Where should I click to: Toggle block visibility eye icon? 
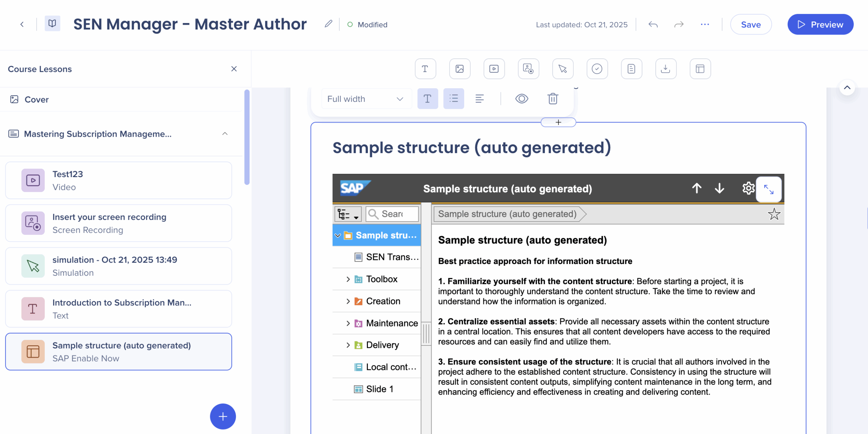click(x=521, y=99)
